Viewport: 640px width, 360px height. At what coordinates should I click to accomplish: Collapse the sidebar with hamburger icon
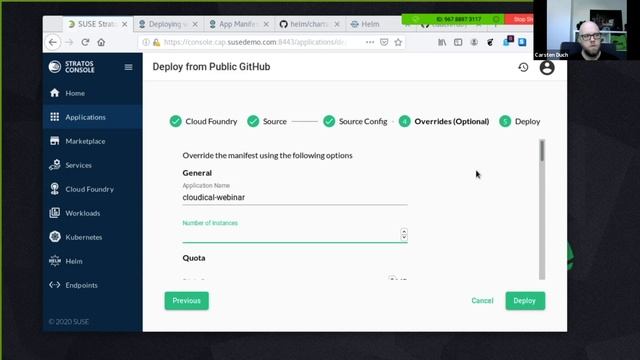click(x=128, y=67)
